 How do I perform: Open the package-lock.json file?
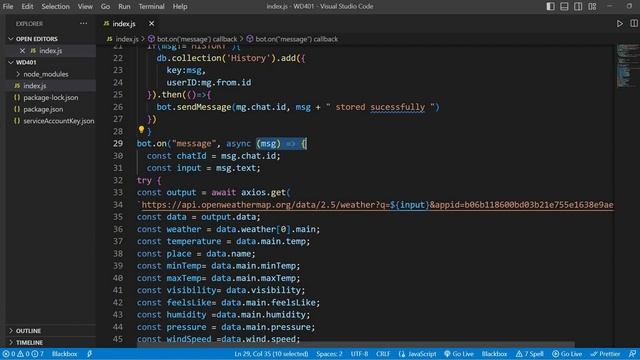coord(51,98)
